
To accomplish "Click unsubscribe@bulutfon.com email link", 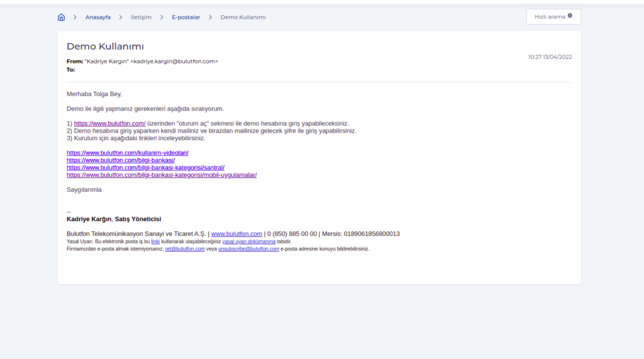I will pos(248,249).
